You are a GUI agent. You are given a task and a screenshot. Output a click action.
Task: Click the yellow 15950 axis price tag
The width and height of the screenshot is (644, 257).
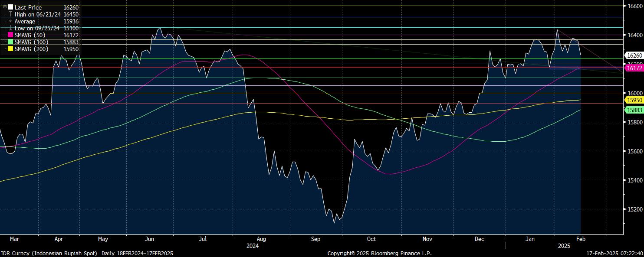(634, 100)
